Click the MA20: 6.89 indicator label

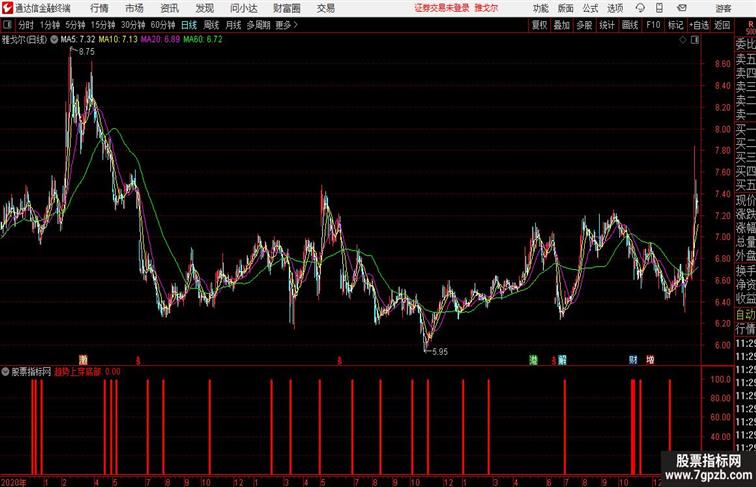click(161, 40)
